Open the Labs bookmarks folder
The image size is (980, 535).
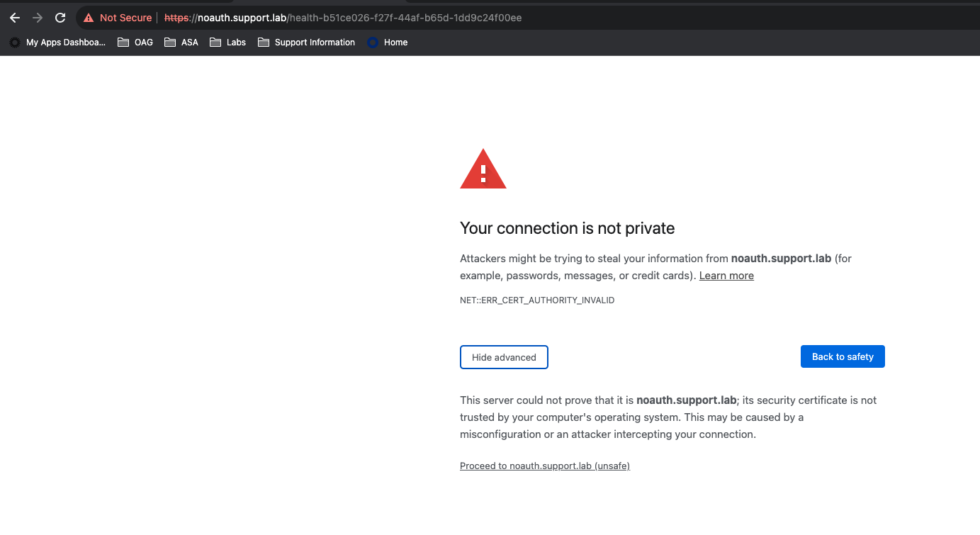click(x=228, y=43)
